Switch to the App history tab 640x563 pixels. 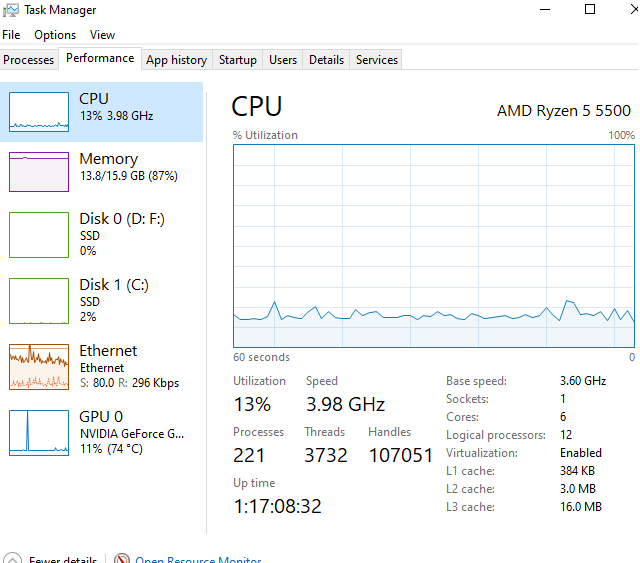(x=176, y=60)
